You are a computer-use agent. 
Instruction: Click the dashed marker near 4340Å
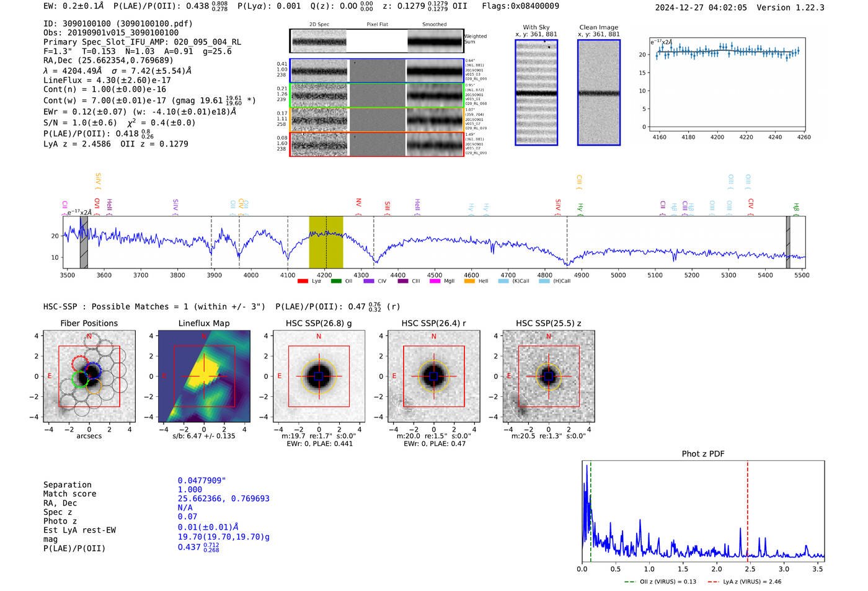pos(373,242)
